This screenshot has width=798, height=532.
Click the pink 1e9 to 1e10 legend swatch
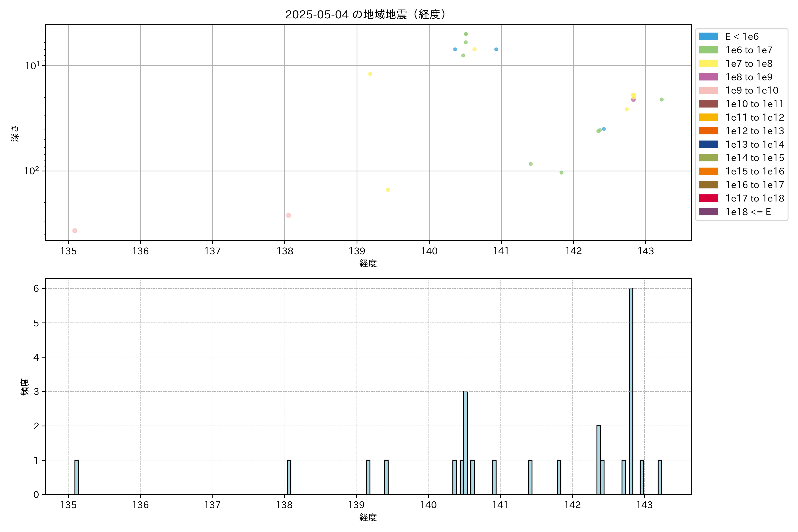(708, 90)
